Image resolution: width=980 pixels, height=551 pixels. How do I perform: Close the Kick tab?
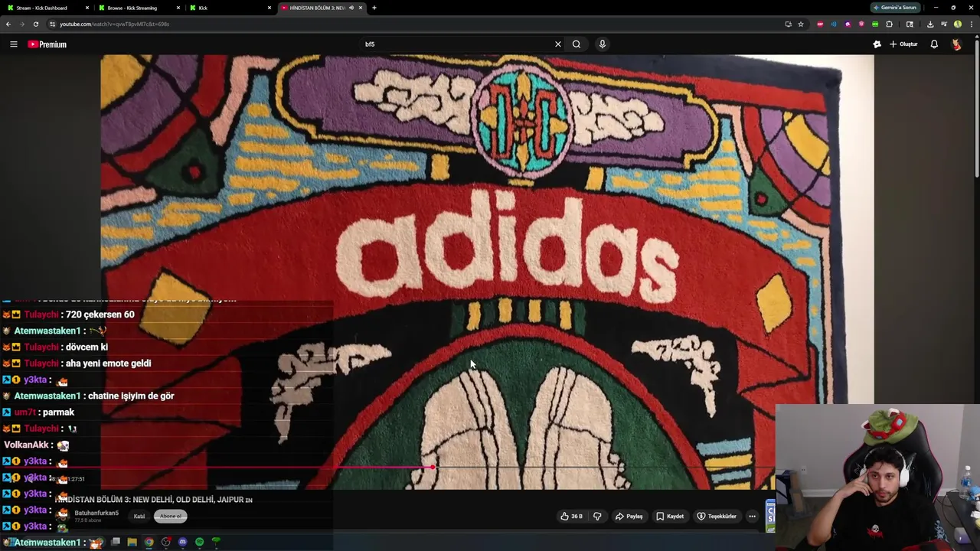[269, 8]
